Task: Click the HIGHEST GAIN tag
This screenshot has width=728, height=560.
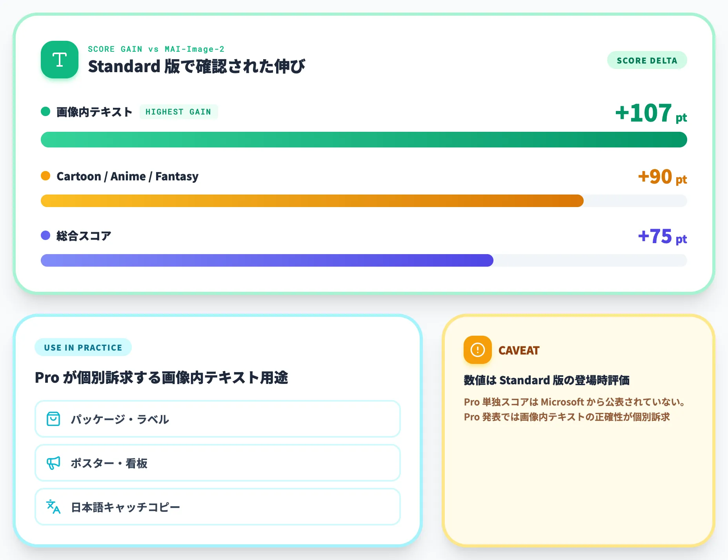Action: 178,112
